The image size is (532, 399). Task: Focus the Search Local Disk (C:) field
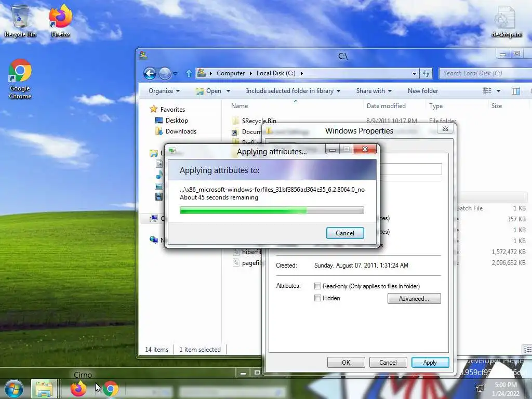[x=485, y=73]
